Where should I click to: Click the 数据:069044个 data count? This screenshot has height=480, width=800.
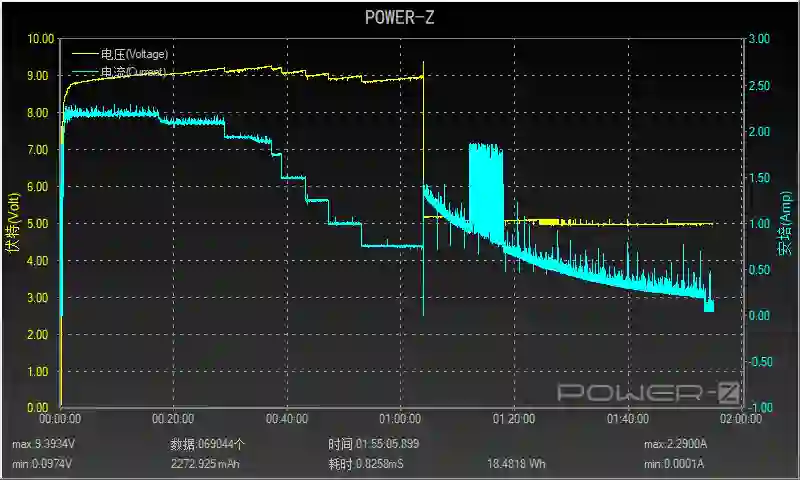[x=208, y=444]
